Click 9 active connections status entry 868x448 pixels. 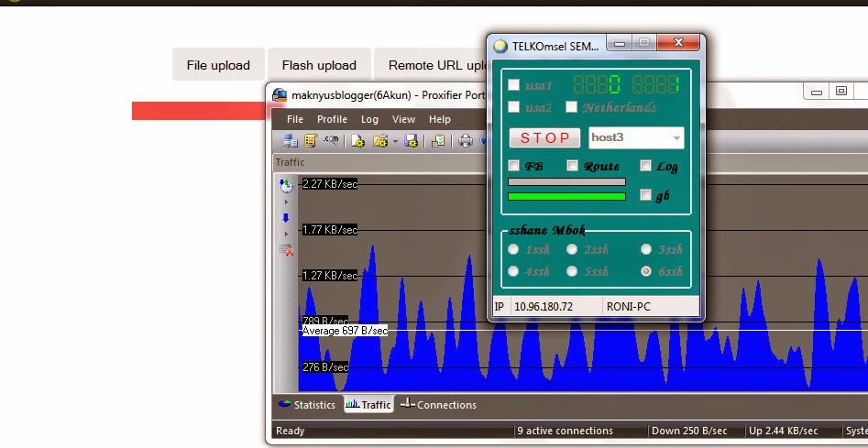tap(565, 431)
